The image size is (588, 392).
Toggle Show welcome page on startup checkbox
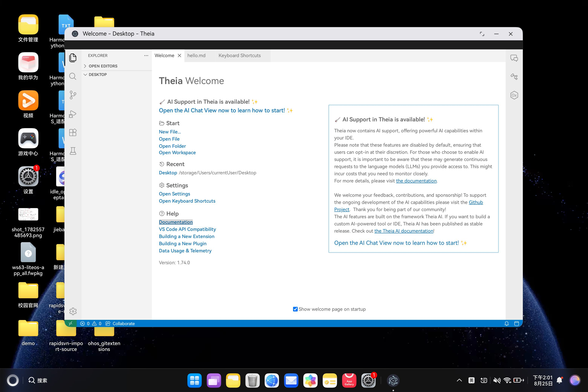coord(295,309)
